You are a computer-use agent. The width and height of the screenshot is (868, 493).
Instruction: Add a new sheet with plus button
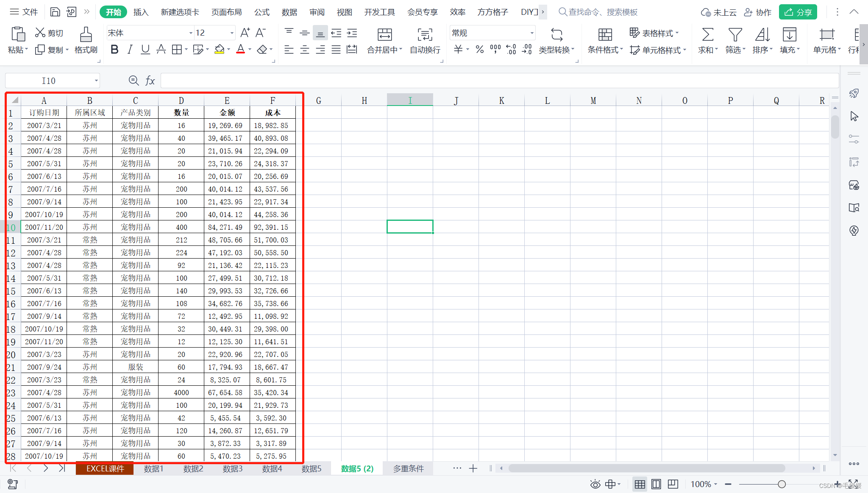[x=473, y=468]
